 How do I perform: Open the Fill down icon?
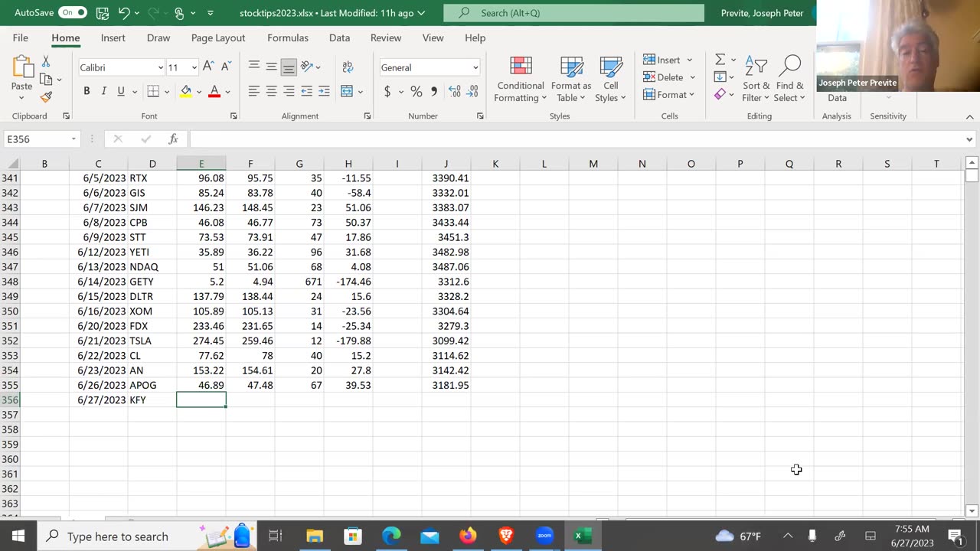click(x=720, y=77)
